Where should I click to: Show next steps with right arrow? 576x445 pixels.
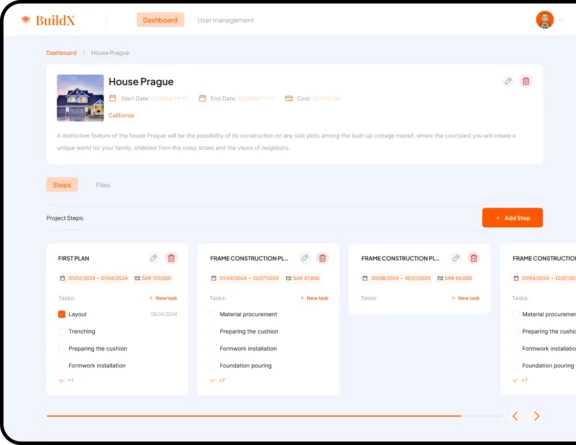click(537, 416)
